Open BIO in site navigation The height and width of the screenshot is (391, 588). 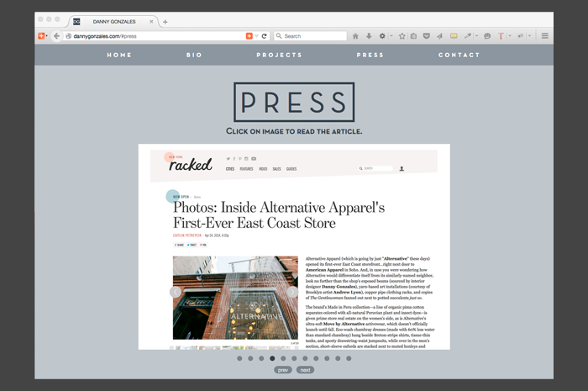pos(194,55)
